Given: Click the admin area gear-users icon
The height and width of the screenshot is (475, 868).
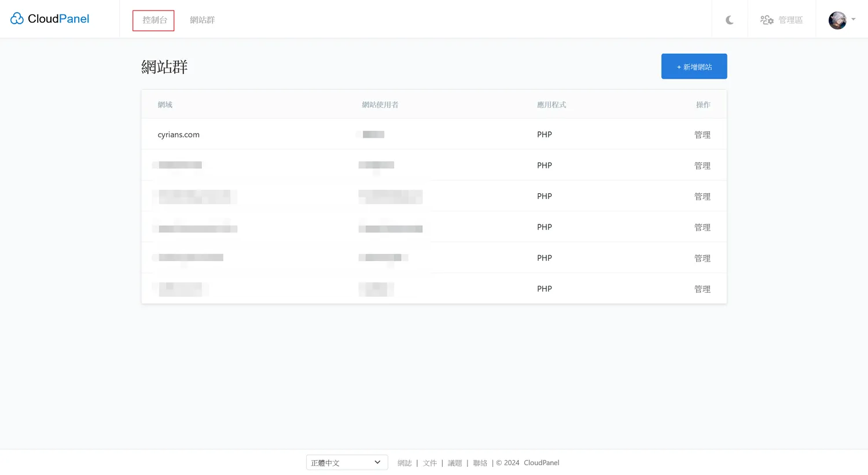Looking at the screenshot, I should (x=767, y=20).
